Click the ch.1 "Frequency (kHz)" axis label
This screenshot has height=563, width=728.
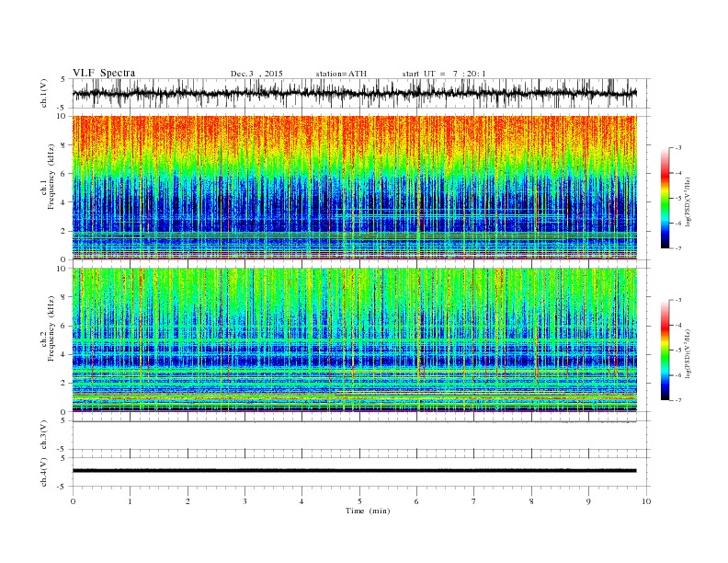[x=51, y=177]
